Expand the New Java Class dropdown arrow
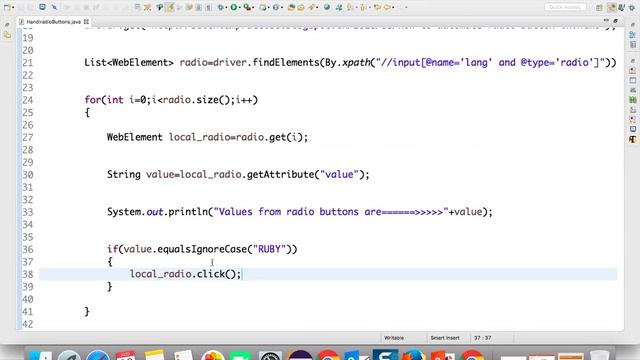 (282, 7)
